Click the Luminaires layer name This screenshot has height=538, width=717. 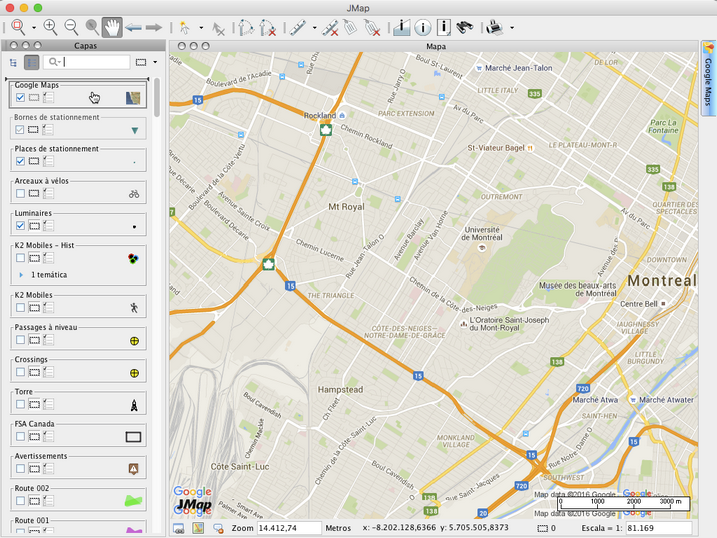[33, 213]
